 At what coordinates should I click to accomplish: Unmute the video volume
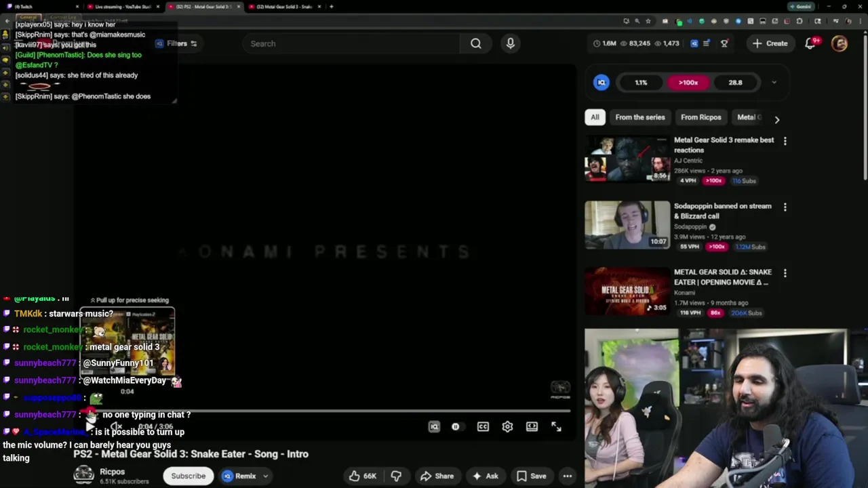point(117,427)
